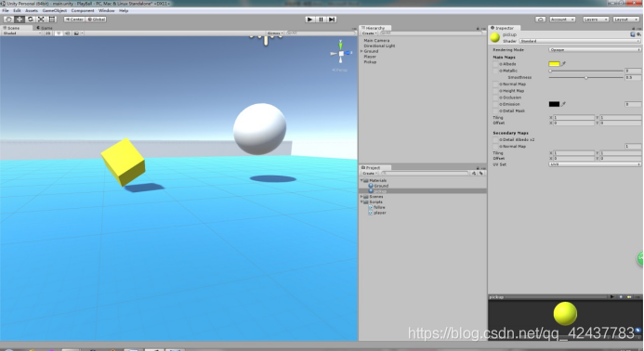
Task: Open Layers dropdown
Action: (x=595, y=19)
